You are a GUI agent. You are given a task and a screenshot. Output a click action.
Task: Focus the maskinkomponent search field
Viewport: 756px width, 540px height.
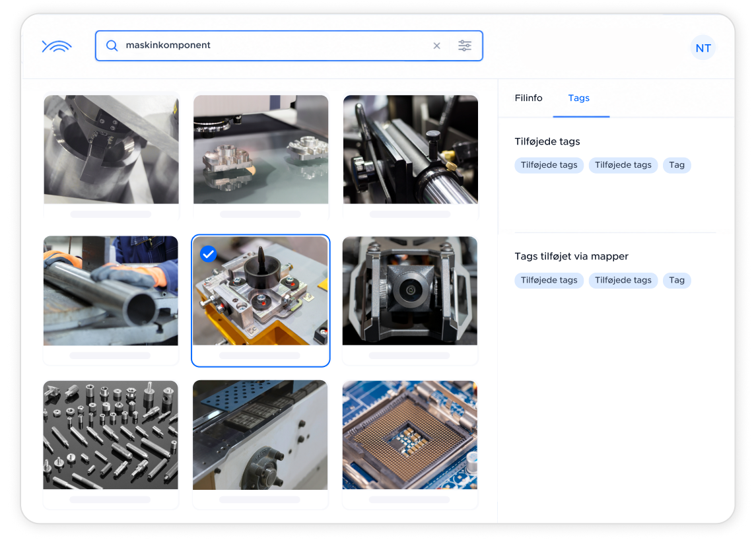275,46
